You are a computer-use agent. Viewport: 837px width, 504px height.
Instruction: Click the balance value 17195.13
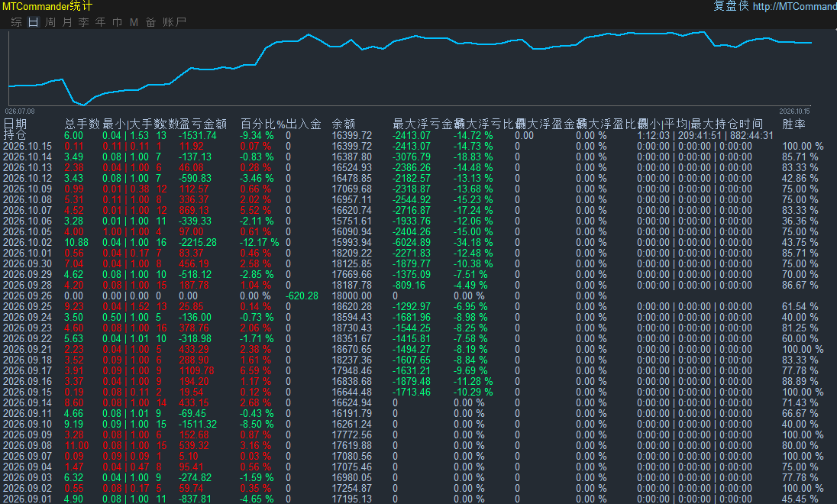pyautogui.click(x=352, y=499)
